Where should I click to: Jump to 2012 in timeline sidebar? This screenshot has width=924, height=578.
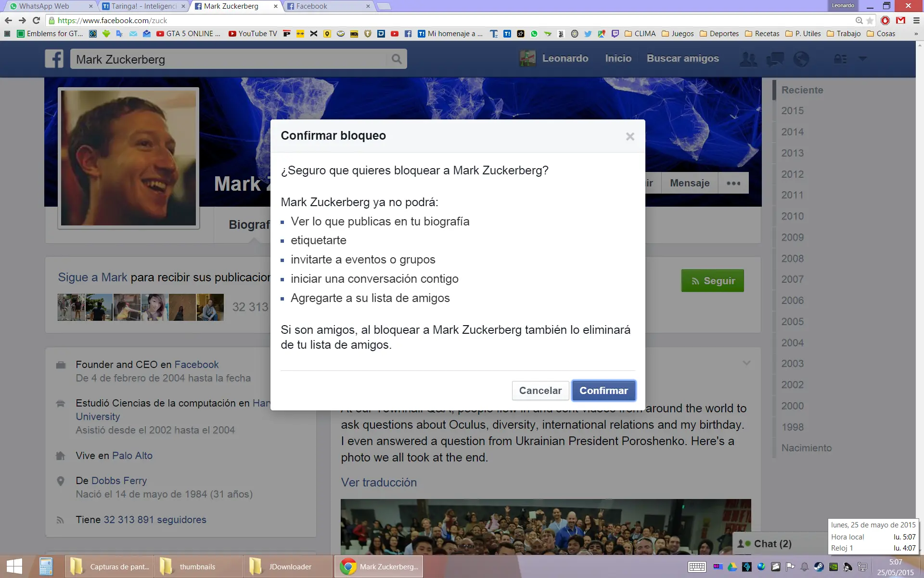pos(792,174)
